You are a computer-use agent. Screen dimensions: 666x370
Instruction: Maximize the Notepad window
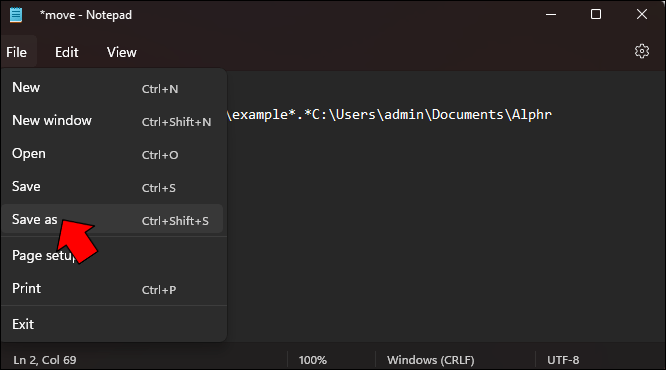(x=596, y=14)
